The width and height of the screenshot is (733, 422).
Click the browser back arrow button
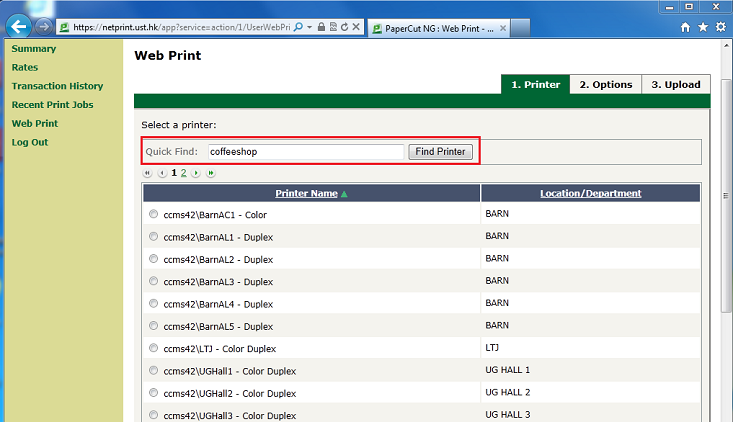[x=18, y=27]
